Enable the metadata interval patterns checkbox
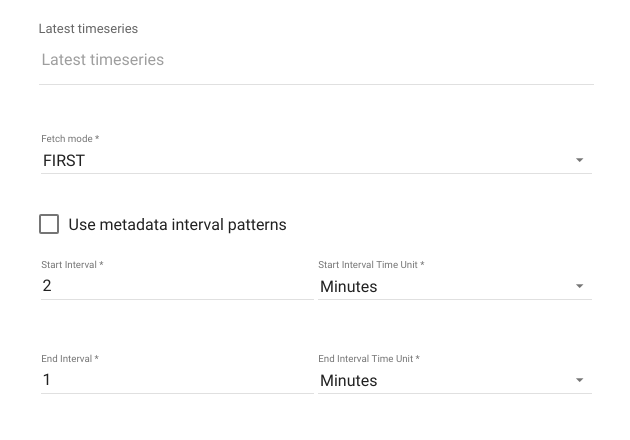Viewport: 630px width, 440px height. tap(49, 224)
